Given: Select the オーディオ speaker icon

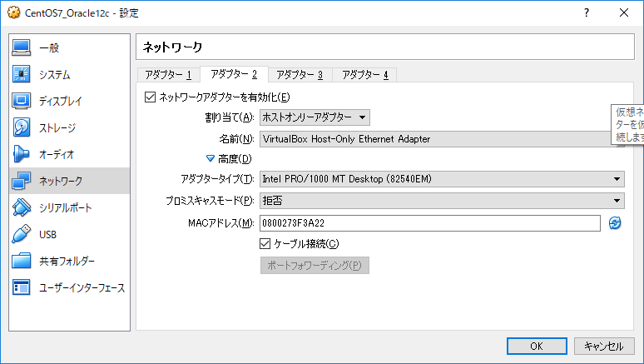Looking at the screenshot, I should tap(22, 155).
